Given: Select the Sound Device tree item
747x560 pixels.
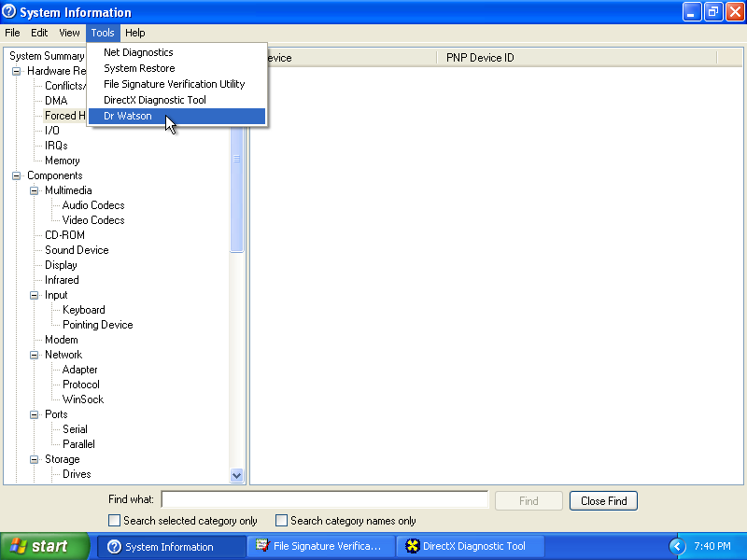Looking at the screenshot, I should (x=77, y=250).
